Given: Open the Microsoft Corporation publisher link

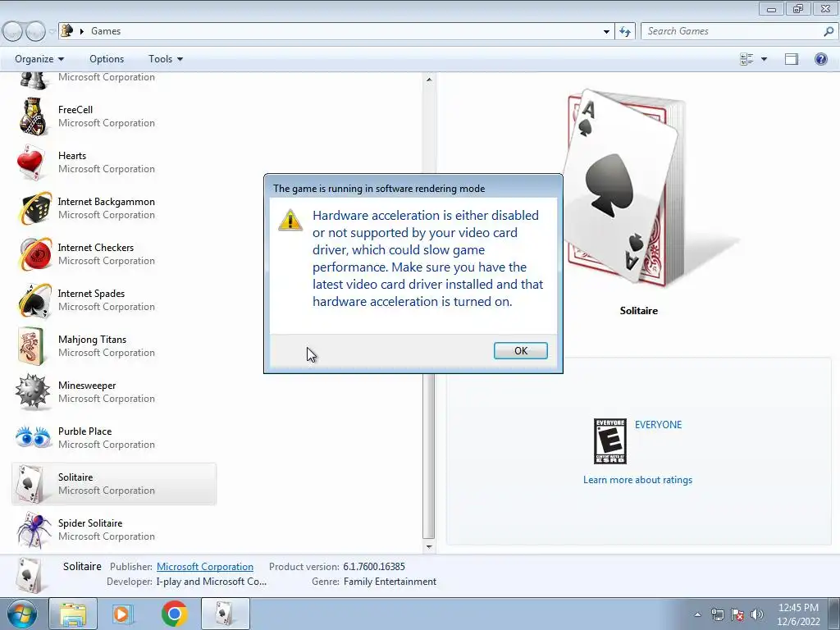Looking at the screenshot, I should pyautogui.click(x=204, y=567).
